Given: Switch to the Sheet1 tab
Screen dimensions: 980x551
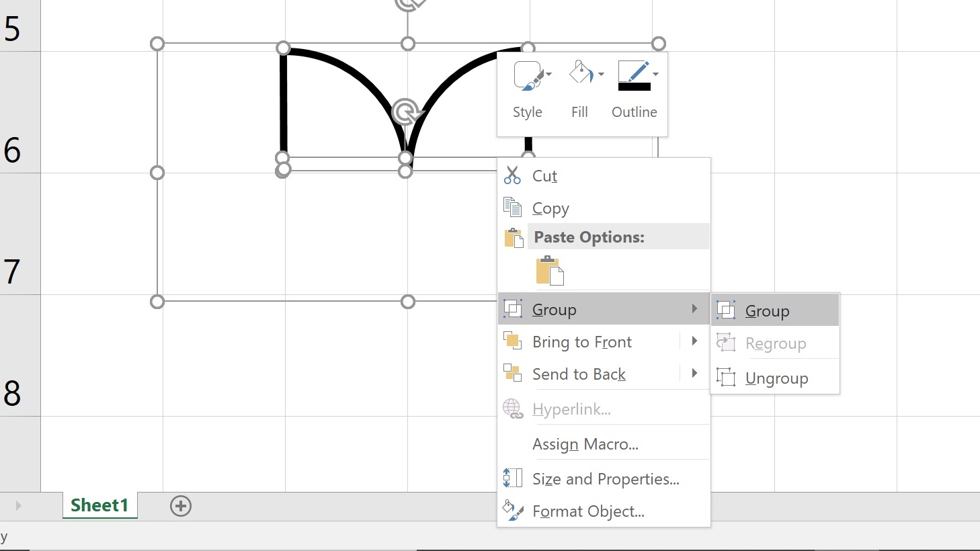Looking at the screenshot, I should point(99,505).
